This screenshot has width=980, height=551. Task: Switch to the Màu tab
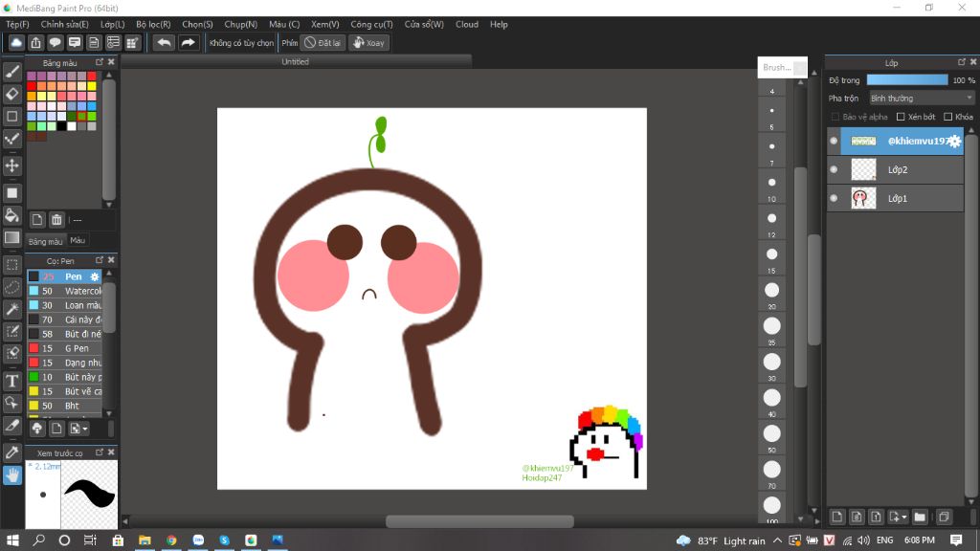click(78, 241)
